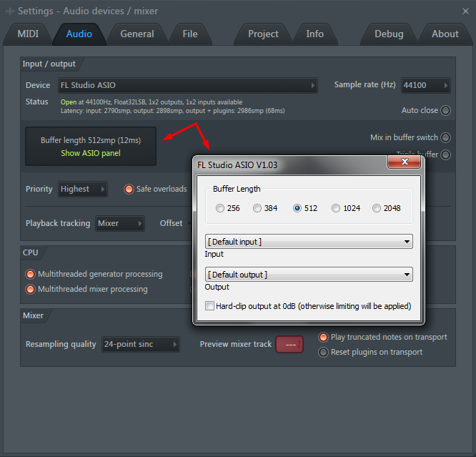This screenshot has height=457, width=476.
Task: Click the Default output dropdown arrow
Action: click(x=407, y=275)
